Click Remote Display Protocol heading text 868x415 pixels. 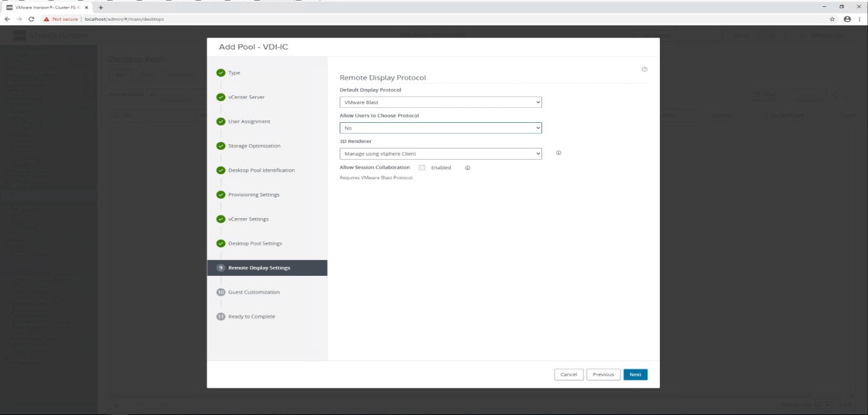pyautogui.click(x=382, y=78)
